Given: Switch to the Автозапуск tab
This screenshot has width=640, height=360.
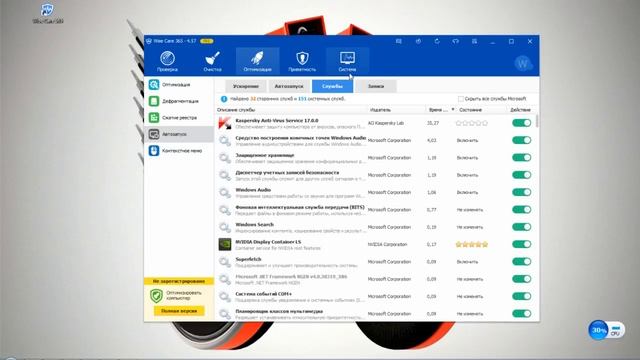Looking at the screenshot, I should pyautogui.click(x=289, y=86).
